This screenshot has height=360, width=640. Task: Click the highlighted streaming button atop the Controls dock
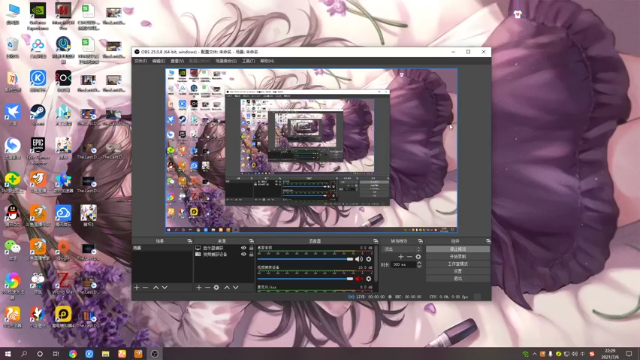(458, 249)
